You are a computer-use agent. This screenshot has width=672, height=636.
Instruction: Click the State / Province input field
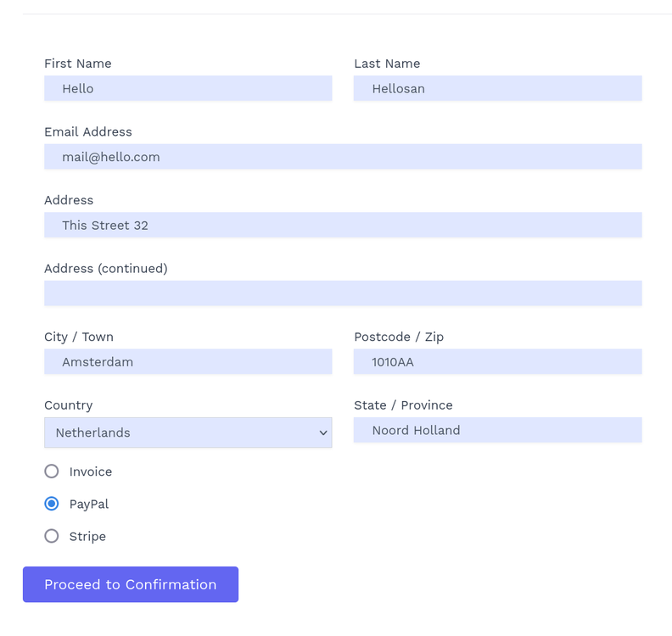tap(497, 430)
